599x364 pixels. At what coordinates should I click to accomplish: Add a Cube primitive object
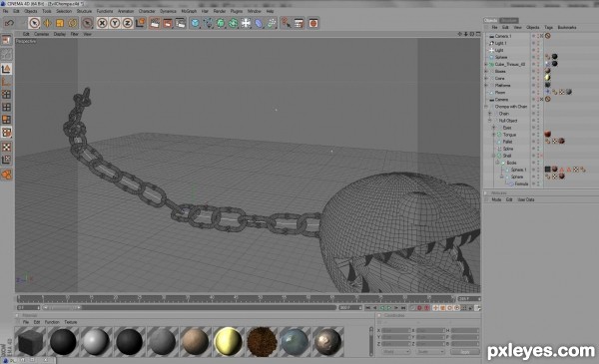[x=196, y=23]
